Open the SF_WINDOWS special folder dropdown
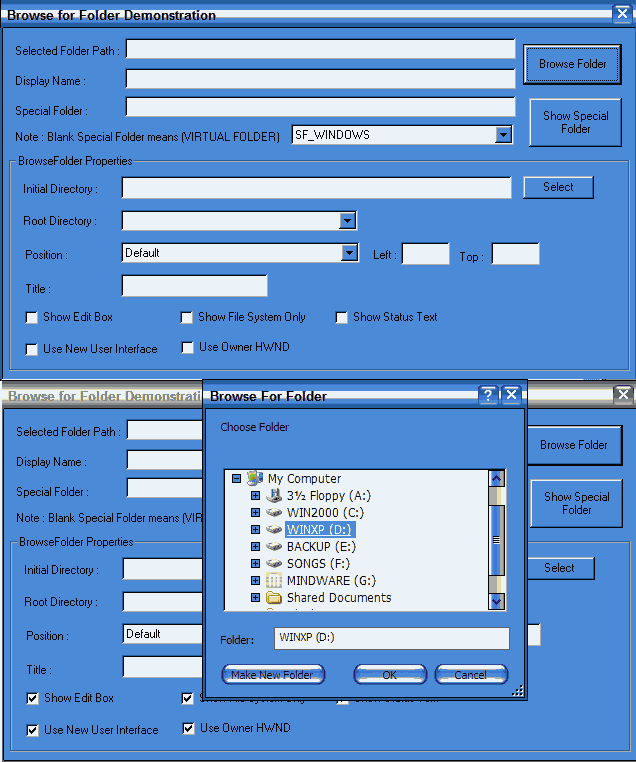636x762 pixels. pos(503,135)
